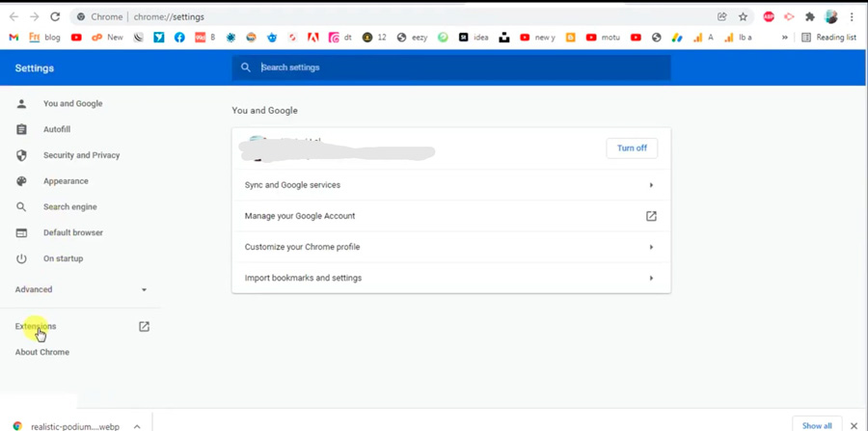Open Customize your Chrome profile
This screenshot has height=431, width=868.
click(451, 247)
